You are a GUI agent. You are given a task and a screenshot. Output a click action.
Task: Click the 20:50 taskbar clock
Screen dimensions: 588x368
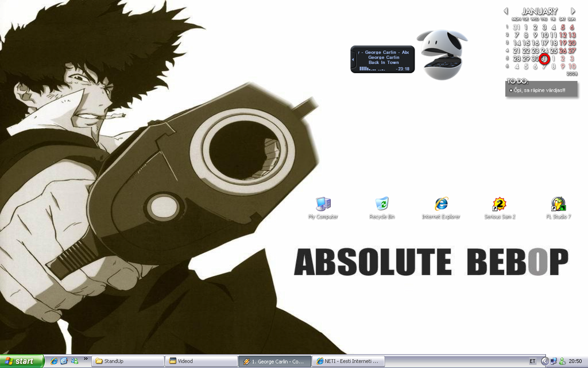point(575,361)
